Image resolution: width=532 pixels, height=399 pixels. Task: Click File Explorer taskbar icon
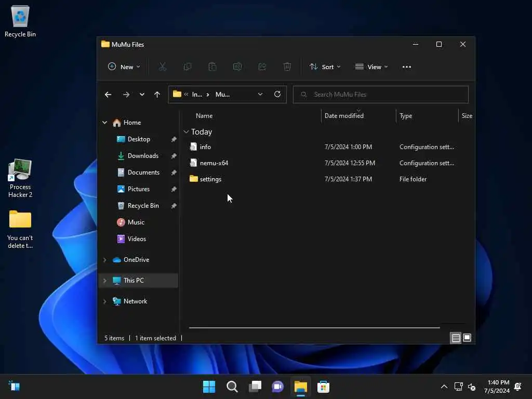pos(301,387)
